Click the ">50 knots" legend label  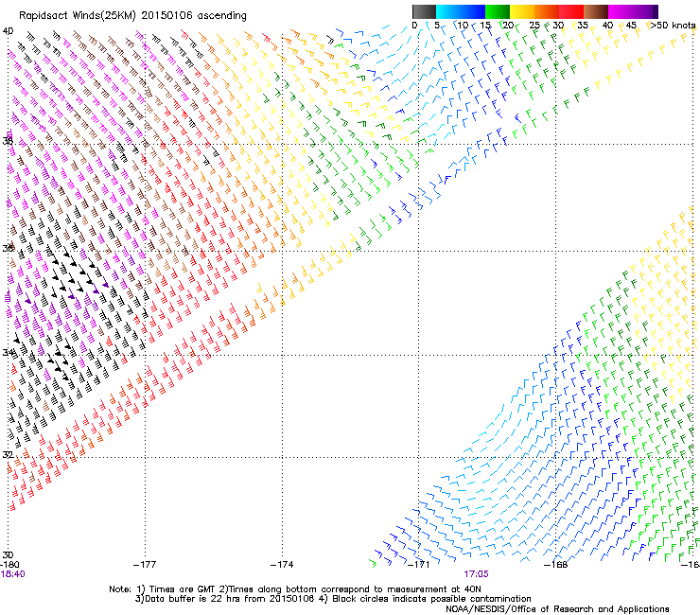point(673,26)
